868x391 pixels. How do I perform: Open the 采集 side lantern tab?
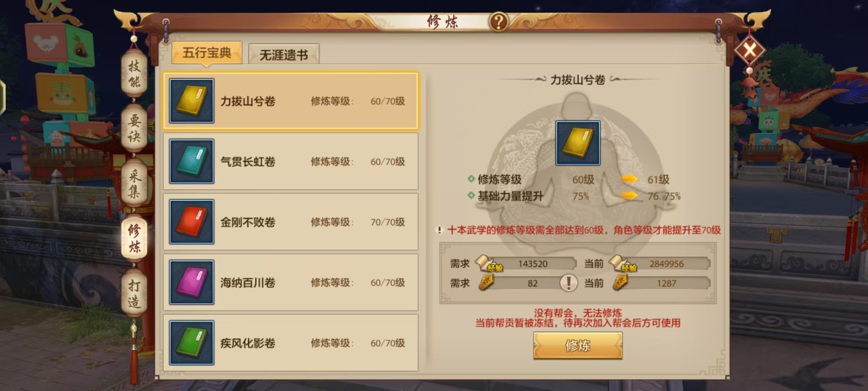click(134, 184)
